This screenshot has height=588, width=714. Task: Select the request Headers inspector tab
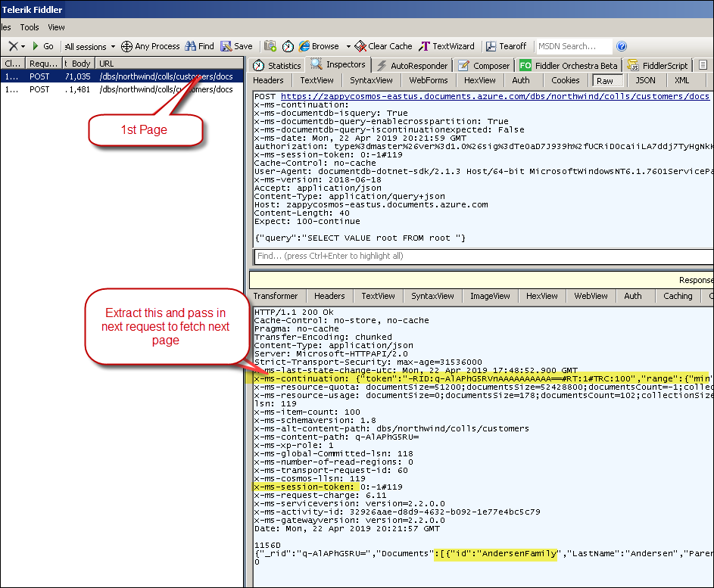(x=268, y=80)
